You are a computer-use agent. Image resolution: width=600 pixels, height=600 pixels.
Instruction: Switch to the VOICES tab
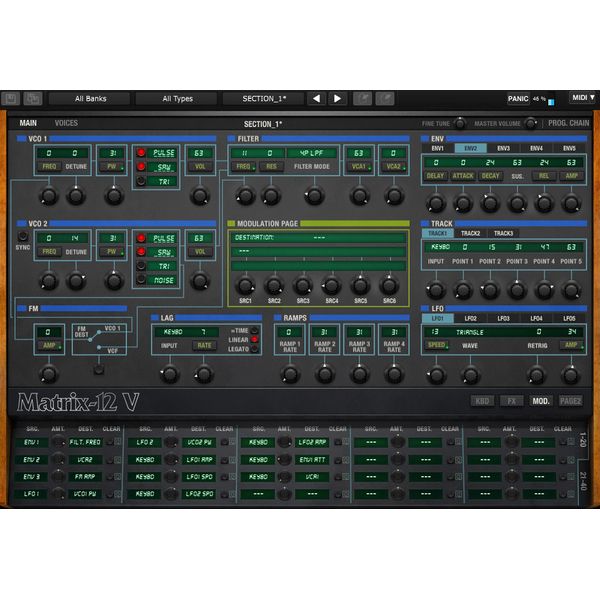66,123
